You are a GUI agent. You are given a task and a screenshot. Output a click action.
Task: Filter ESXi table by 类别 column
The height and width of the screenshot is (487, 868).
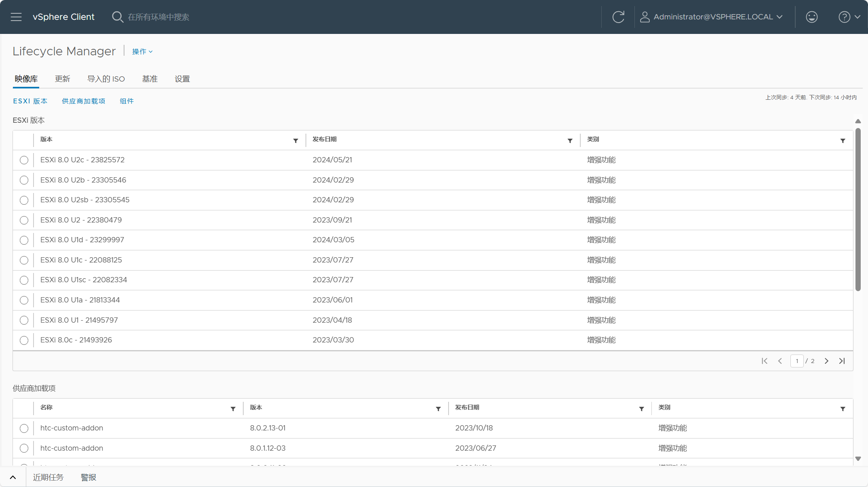pyautogui.click(x=843, y=141)
